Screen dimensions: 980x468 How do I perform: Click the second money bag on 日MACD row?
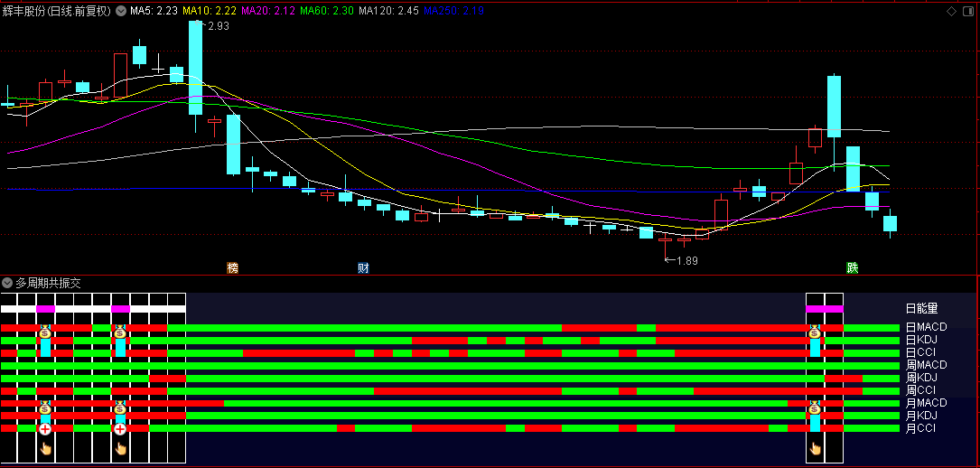click(120, 332)
